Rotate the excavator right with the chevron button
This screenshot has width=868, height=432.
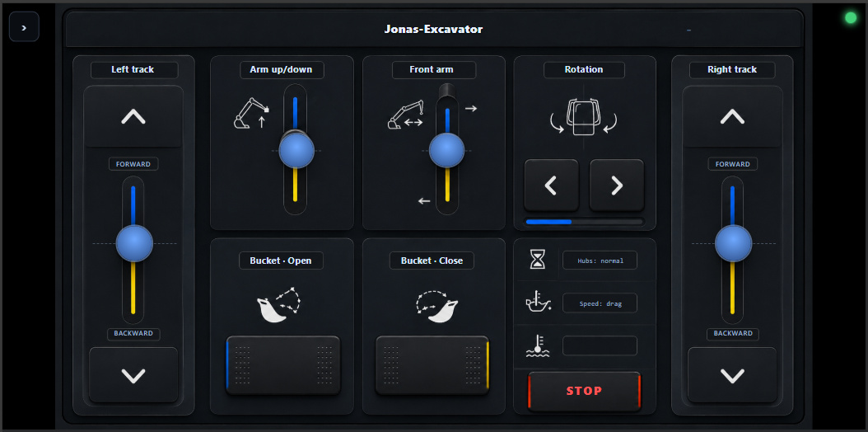[x=617, y=185]
